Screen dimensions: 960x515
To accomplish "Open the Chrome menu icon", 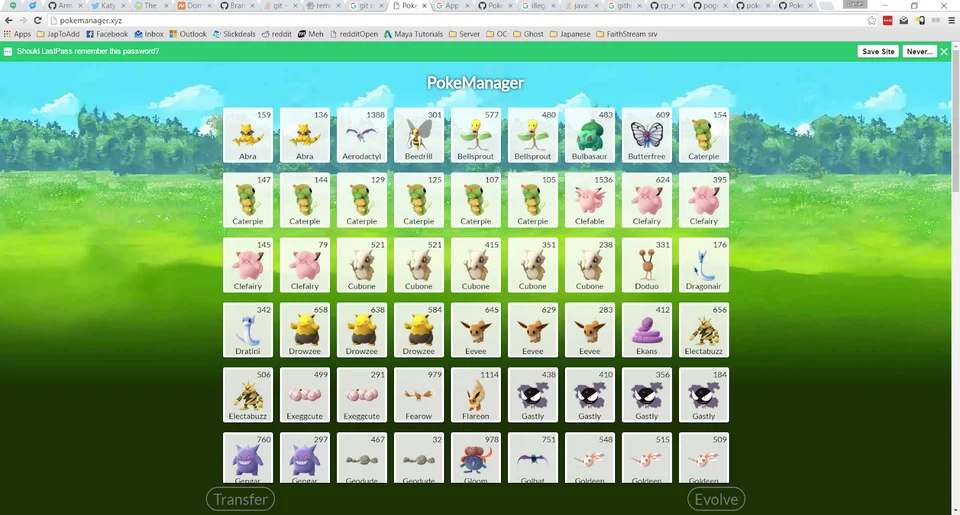I will click(951, 20).
